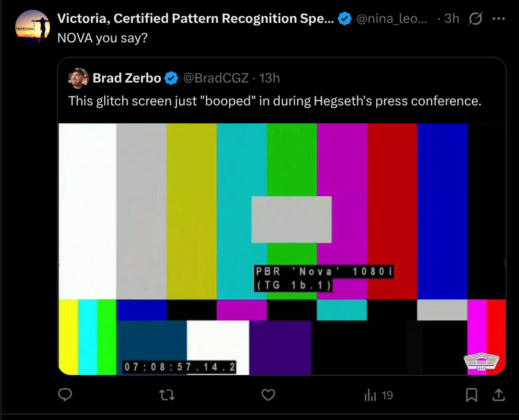
Task: Click the blue verified badge beside Victoria
Action: pos(345,19)
